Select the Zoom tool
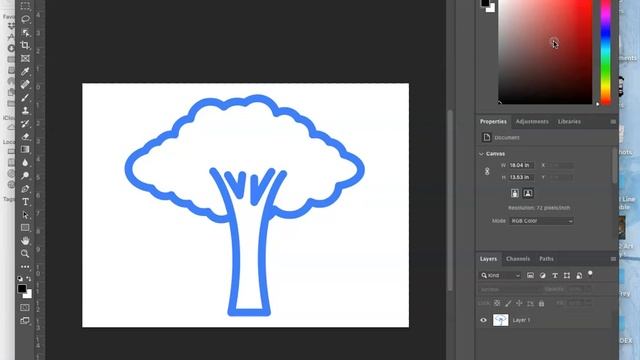 point(25,254)
